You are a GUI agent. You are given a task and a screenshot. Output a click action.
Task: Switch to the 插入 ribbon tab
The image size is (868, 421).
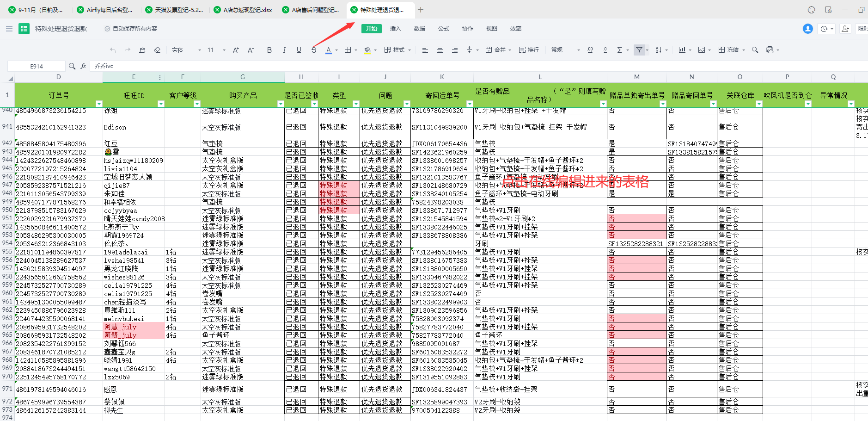coord(395,29)
